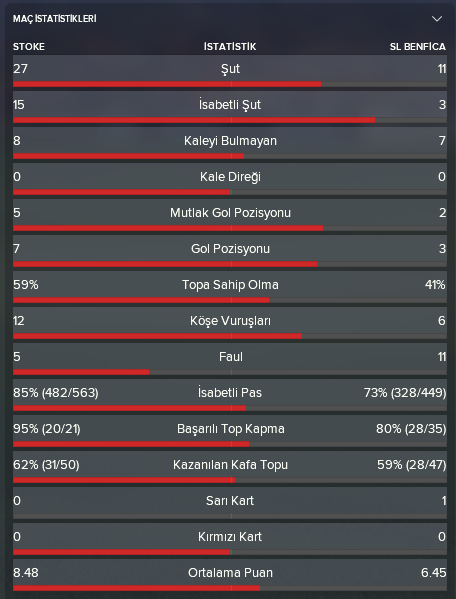Screen dimensions: 456x599
Task: Select the İsabetli Şut row
Action: coord(230,107)
